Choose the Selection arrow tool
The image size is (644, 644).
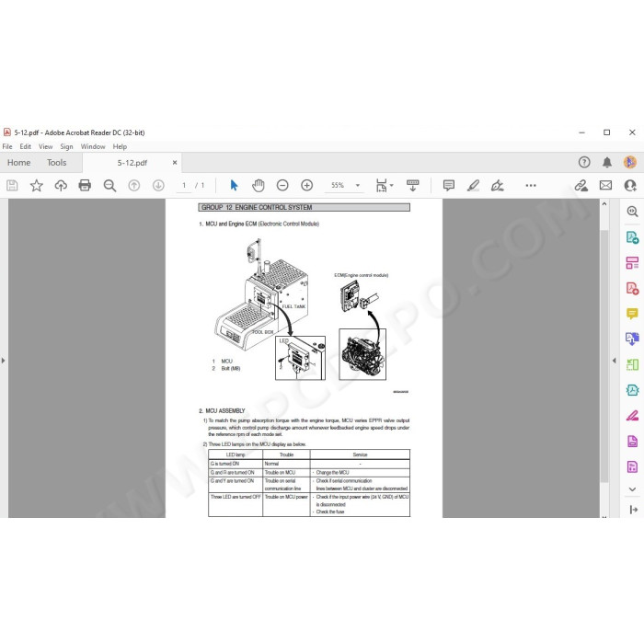(234, 186)
